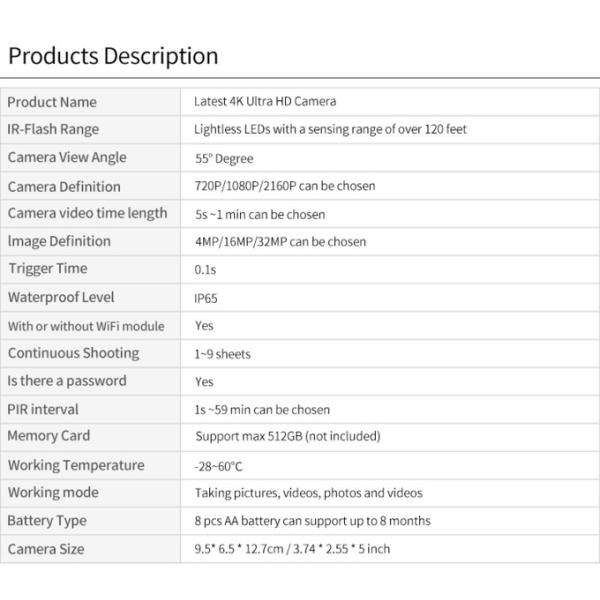This screenshot has width=600, height=600.
Task: Click the Latest 4K Ultra HD Camera text
Action: click(x=265, y=101)
